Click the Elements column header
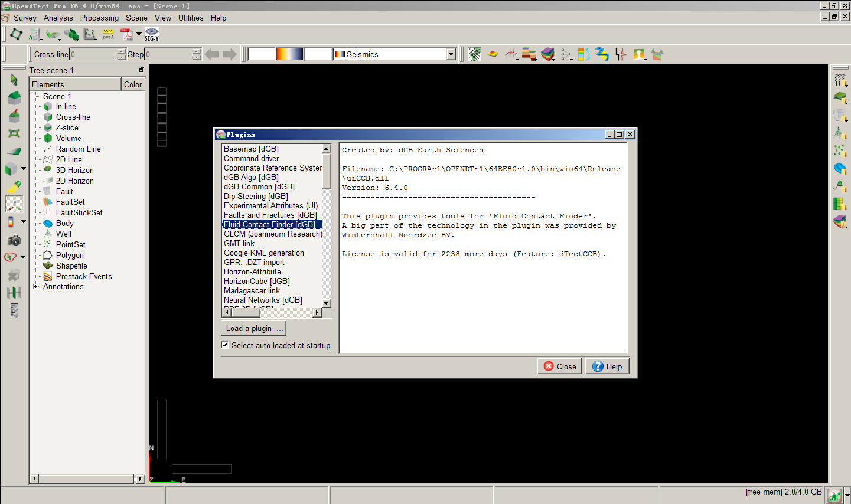Image resolution: width=851 pixels, height=504 pixels. coord(76,84)
